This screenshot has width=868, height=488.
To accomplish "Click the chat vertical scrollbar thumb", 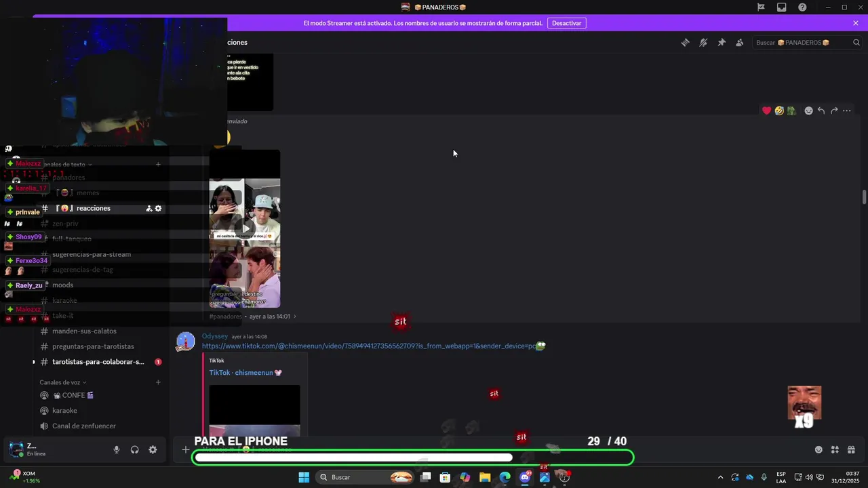I will [864, 197].
